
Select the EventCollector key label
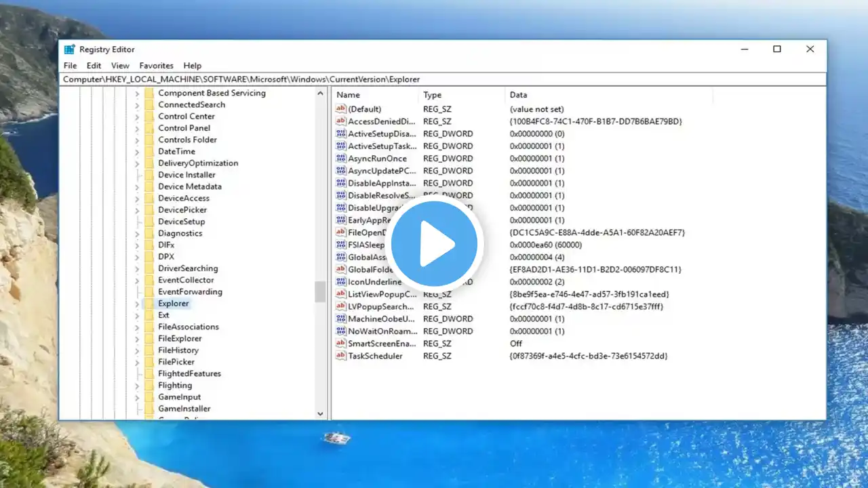[x=186, y=280]
